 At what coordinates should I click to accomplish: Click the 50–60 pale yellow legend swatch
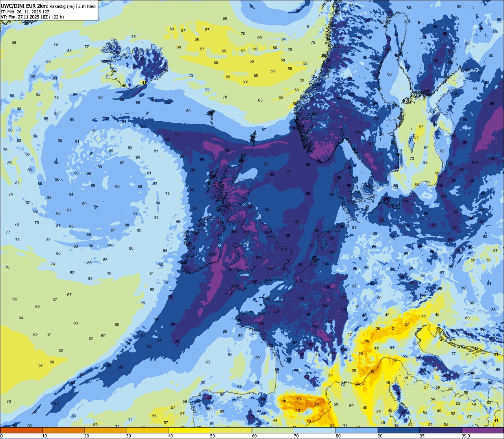[231, 430]
